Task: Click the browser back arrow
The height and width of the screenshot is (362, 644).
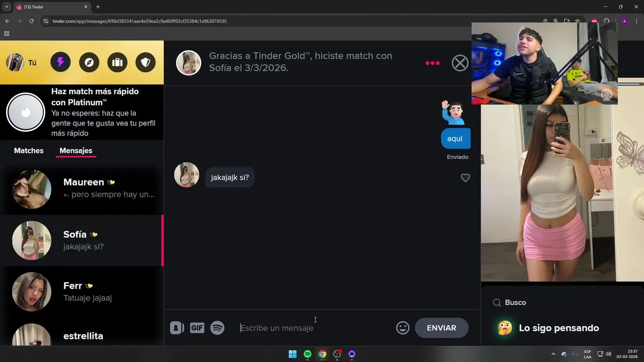Action: pos(7,21)
